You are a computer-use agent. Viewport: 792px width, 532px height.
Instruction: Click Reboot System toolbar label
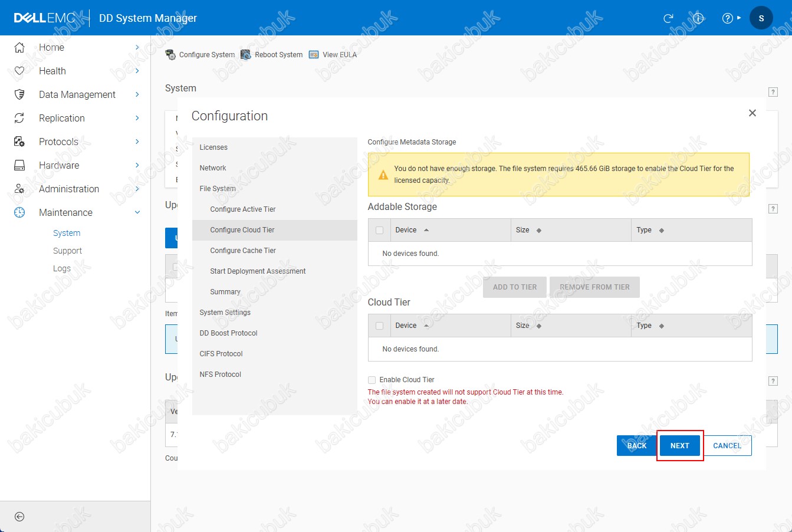click(279, 55)
